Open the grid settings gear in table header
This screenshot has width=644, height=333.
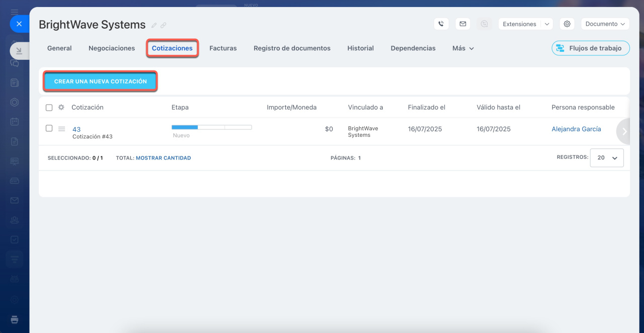pos(61,107)
